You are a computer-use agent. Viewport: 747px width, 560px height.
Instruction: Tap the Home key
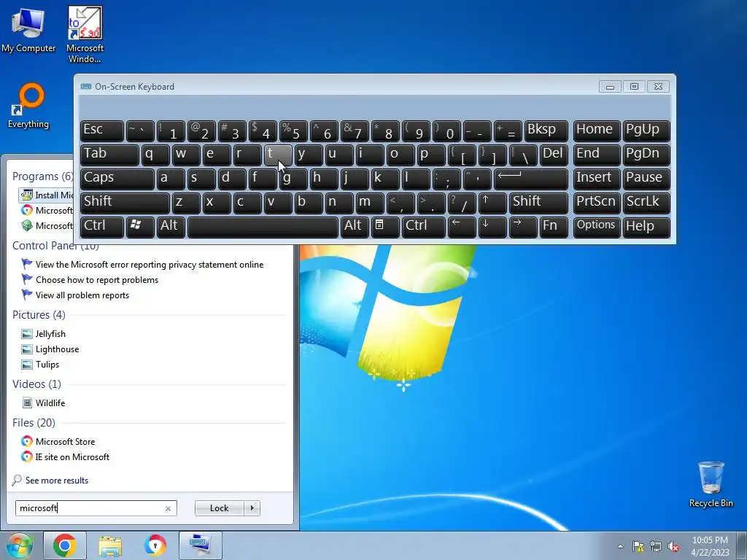(597, 131)
